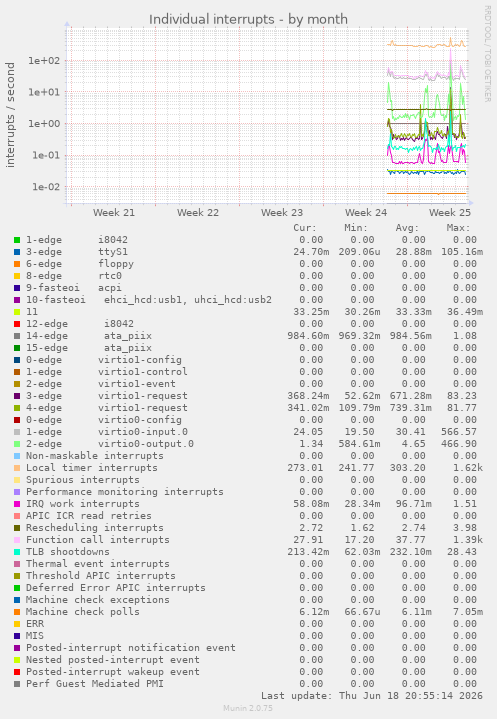Select the 'Function call interrupts' legend label
Viewport: 497px width, 719px height.
tap(98, 540)
